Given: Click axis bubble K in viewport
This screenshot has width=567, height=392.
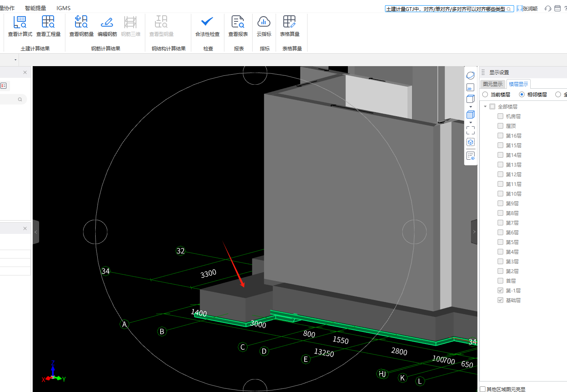Looking at the screenshot, I should [x=402, y=378].
